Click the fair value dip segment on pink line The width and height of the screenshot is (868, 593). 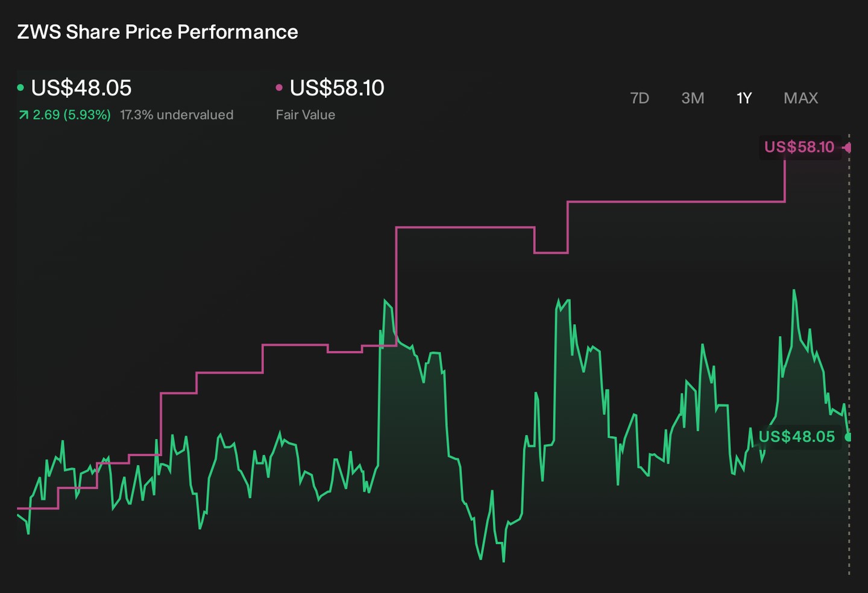coord(551,253)
